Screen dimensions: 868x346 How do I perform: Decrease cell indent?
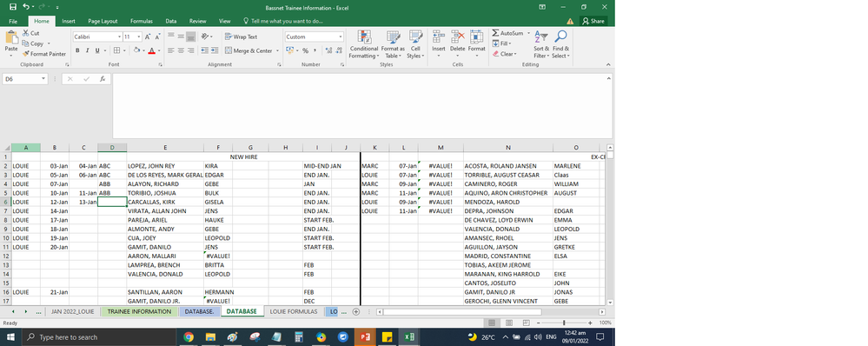(204, 50)
